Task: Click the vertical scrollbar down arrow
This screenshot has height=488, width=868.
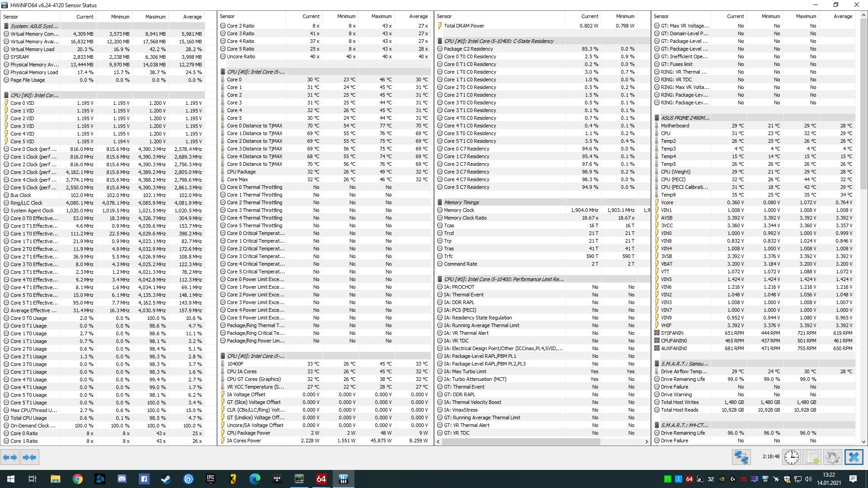Action: tap(863, 442)
